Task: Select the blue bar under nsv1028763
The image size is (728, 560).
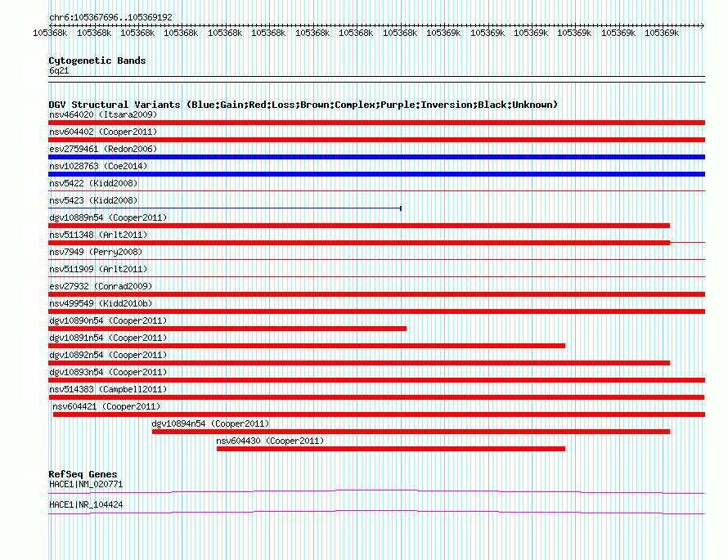Action: coord(376,174)
